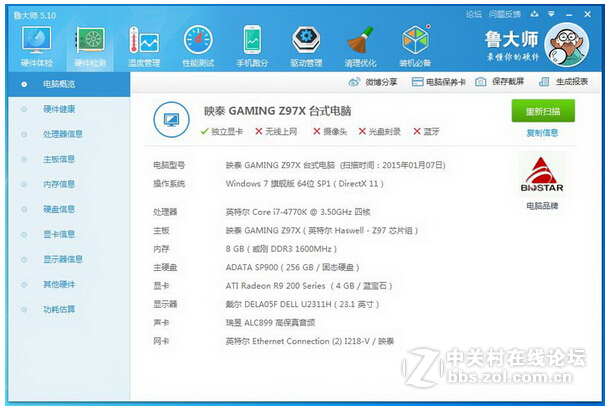Click 复制信息 copy info link

coord(542,133)
